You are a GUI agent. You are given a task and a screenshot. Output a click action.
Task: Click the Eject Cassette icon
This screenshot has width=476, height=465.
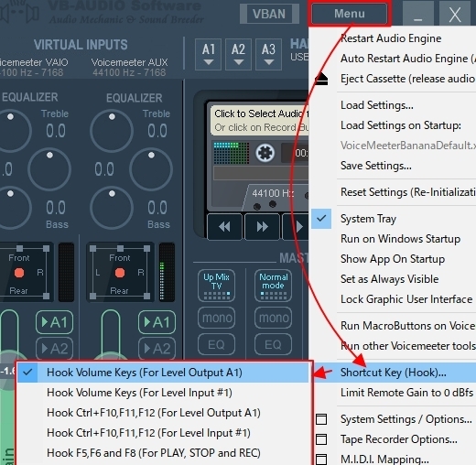321,80
